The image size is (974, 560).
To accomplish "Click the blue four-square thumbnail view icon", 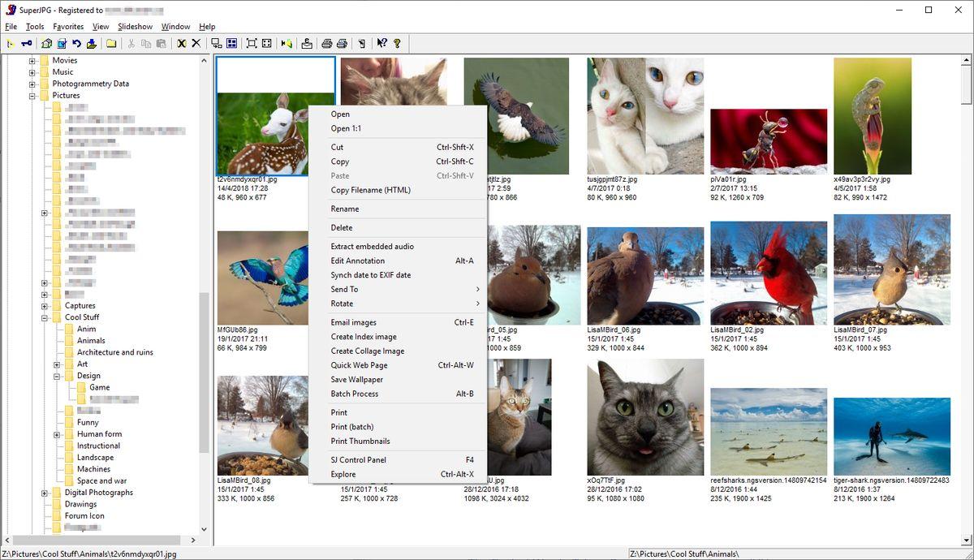I will 231,43.
